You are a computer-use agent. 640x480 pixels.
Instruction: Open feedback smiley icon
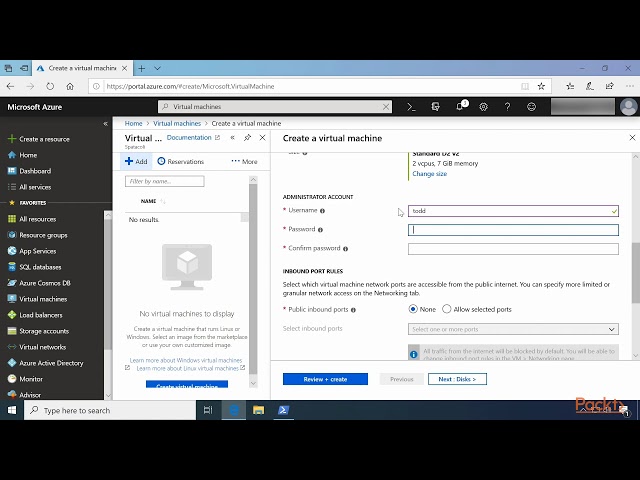[531, 107]
